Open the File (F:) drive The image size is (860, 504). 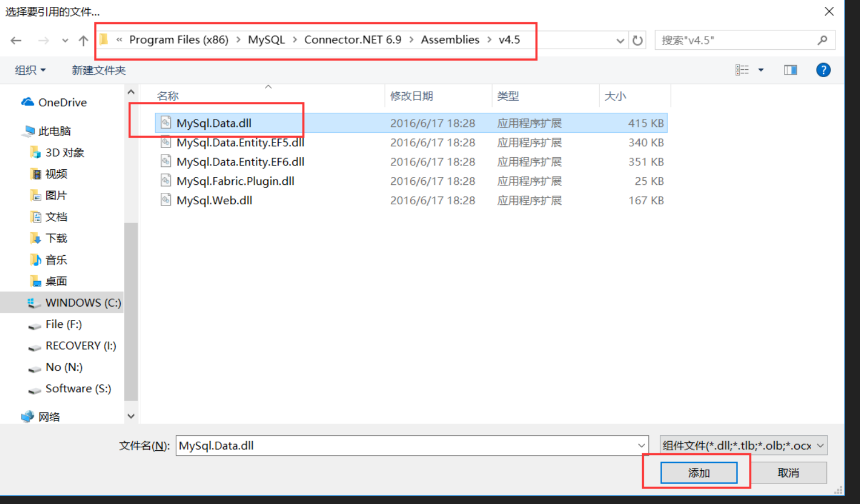coord(64,324)
